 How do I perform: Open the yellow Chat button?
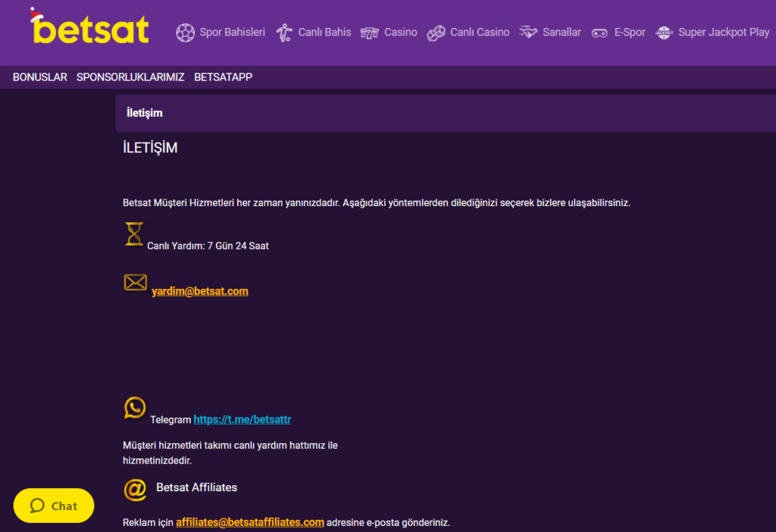(54, 505)
